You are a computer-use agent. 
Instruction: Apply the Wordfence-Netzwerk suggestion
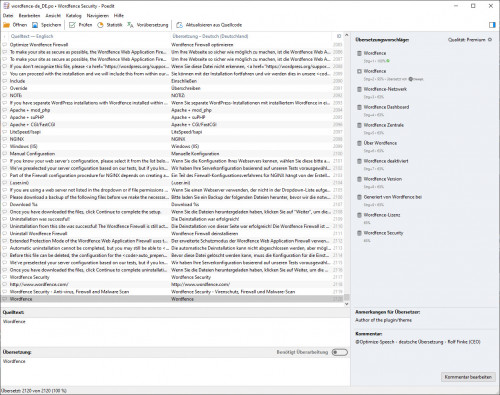(x=385, y=89)
